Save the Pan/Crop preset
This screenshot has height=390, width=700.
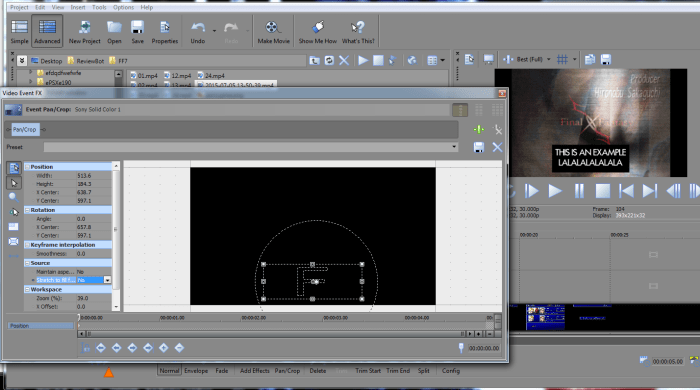[479, 147]
